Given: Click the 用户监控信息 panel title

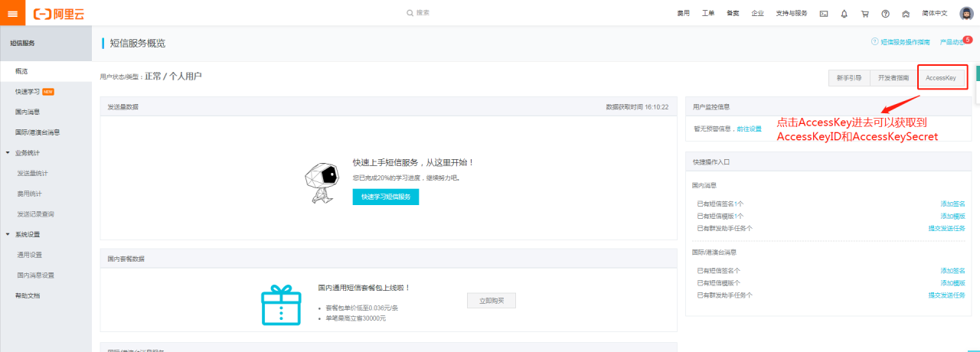Looking at the screenshot, I should click(711, 107).
